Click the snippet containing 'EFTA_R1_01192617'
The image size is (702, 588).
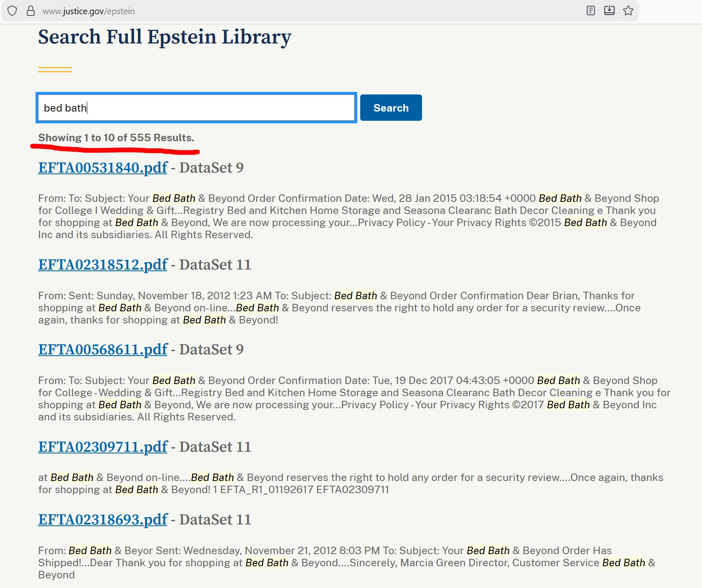click(x=351, y=484)
